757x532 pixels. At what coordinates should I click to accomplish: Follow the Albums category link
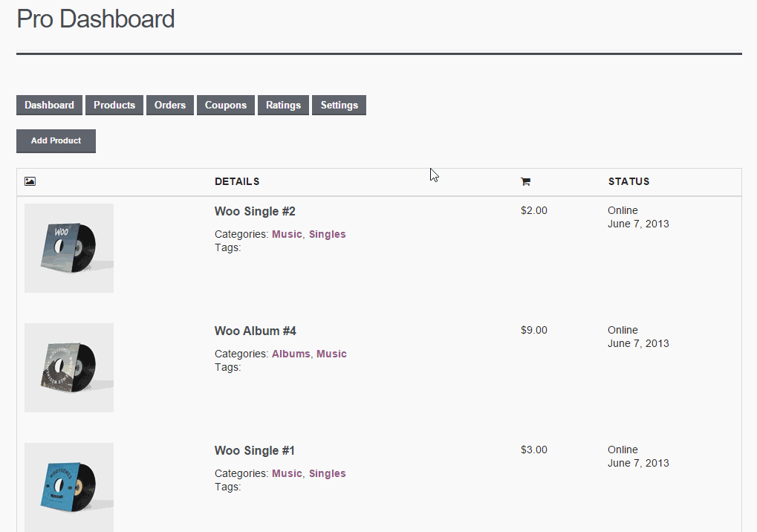click(291, 354)
